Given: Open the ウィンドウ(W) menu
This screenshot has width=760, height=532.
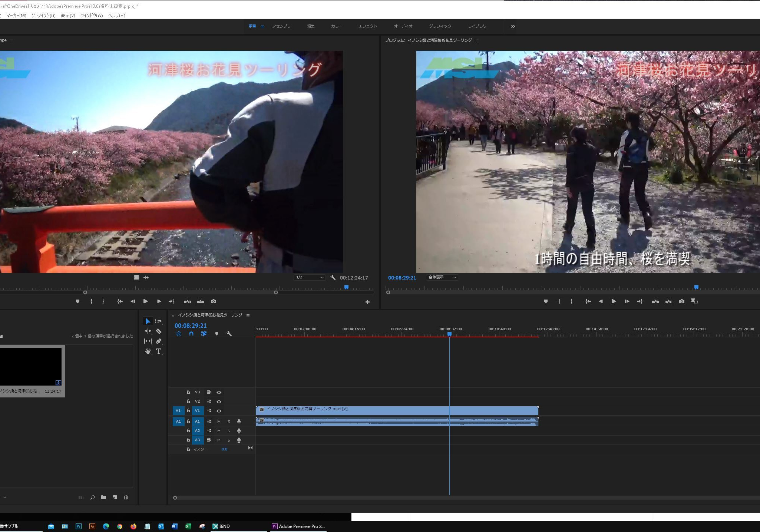Looking at the screenshot, I should (x=91, y=15).
